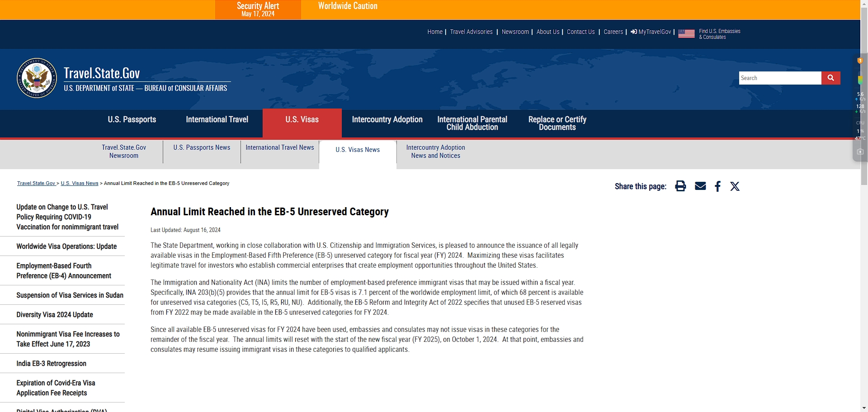This screenshot has height=412, width=868.
Task: Select the Travel.State.Gov Newsroom tab
Action: 124,152
